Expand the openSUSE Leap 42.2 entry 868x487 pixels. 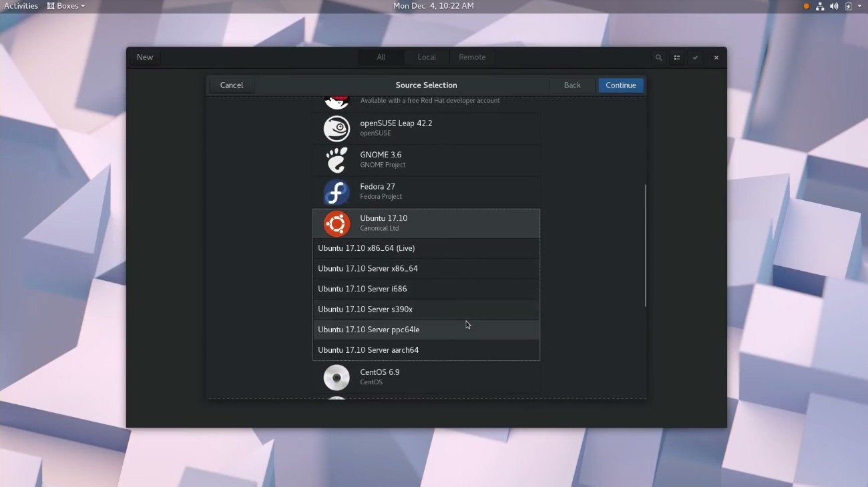click(426, 129)
